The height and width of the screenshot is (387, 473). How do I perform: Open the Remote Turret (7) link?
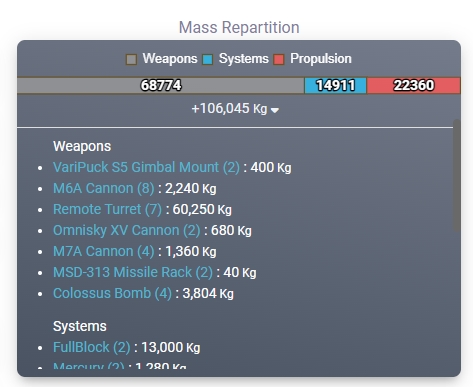point(107,209)
